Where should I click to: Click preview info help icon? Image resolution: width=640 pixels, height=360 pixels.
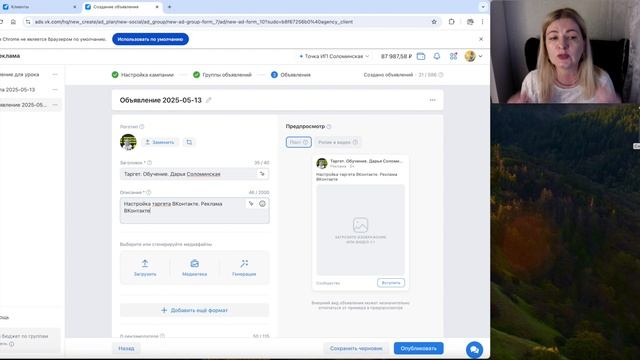click(x=329, y=127)
